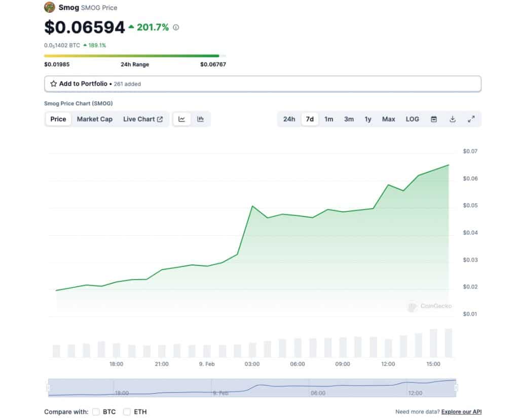Enable ETH comparison checkbox

click(x=127, y=412)
